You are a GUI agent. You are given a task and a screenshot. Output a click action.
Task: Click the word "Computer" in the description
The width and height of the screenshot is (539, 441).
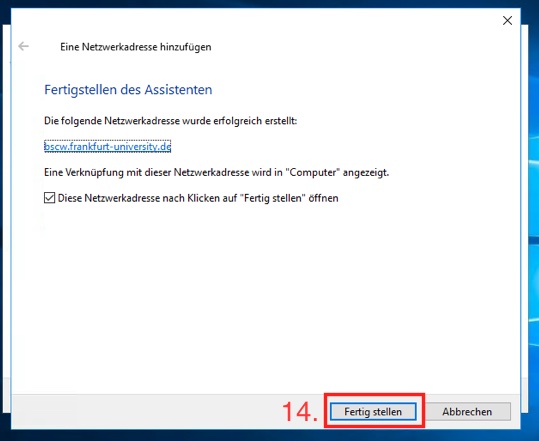coord(313,172)
